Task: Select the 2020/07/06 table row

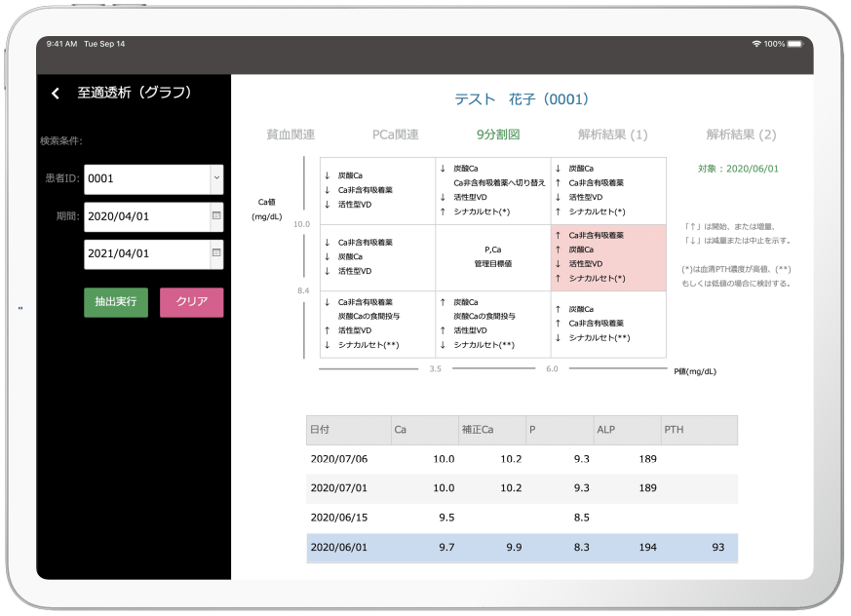Action: (522, 459)
